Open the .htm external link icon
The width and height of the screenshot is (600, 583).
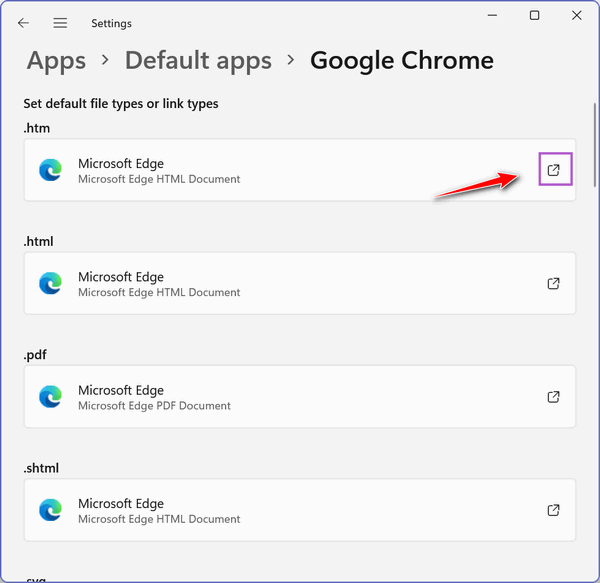point(553,170)
